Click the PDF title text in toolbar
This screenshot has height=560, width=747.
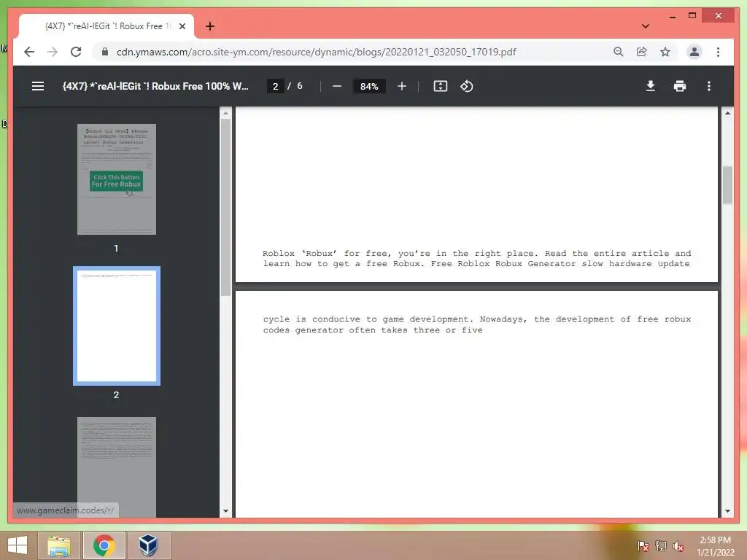tap(155, 86)
